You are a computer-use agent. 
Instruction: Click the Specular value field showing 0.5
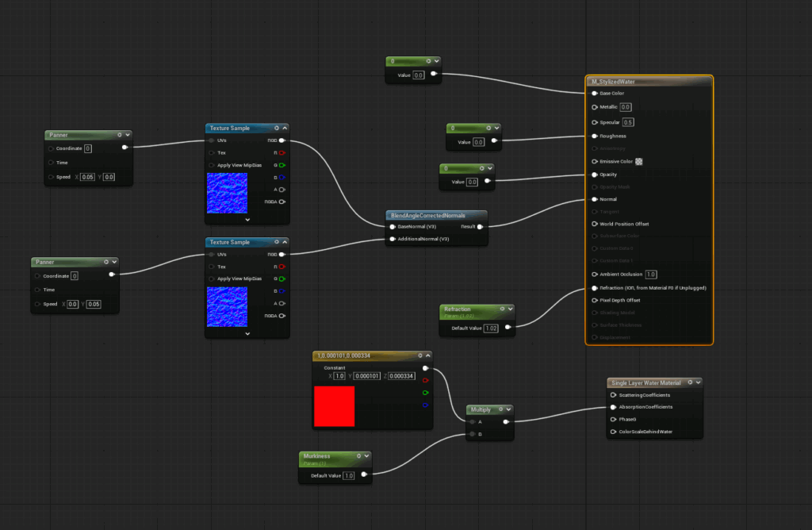click(x=628, y=122)
